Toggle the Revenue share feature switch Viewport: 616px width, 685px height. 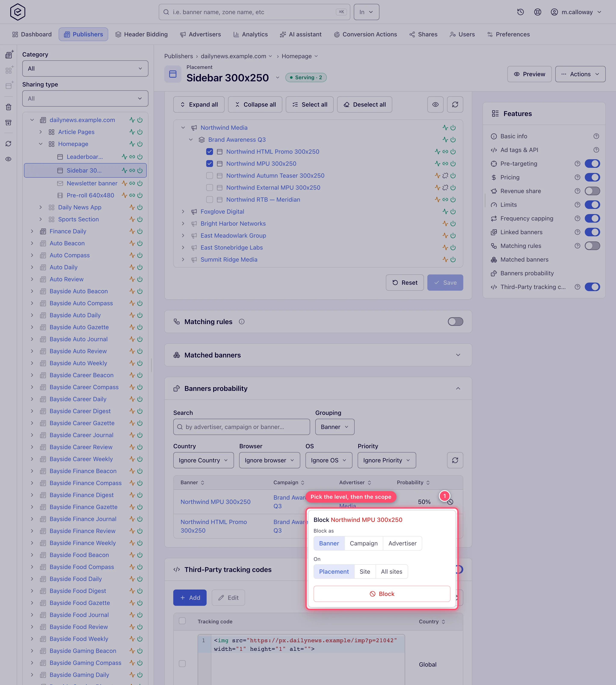pyautogui.click(x=592, y=191)
